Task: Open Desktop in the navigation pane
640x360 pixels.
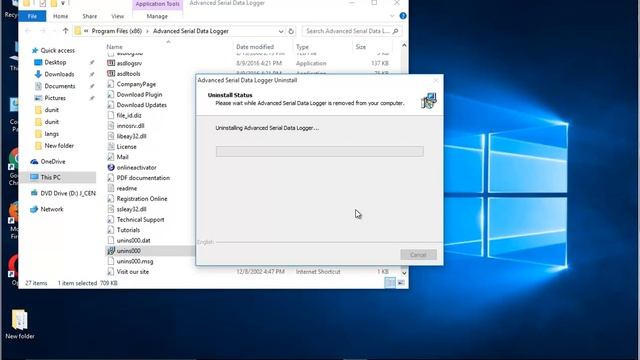Action: pyautogui.click(x=55, y=62)
